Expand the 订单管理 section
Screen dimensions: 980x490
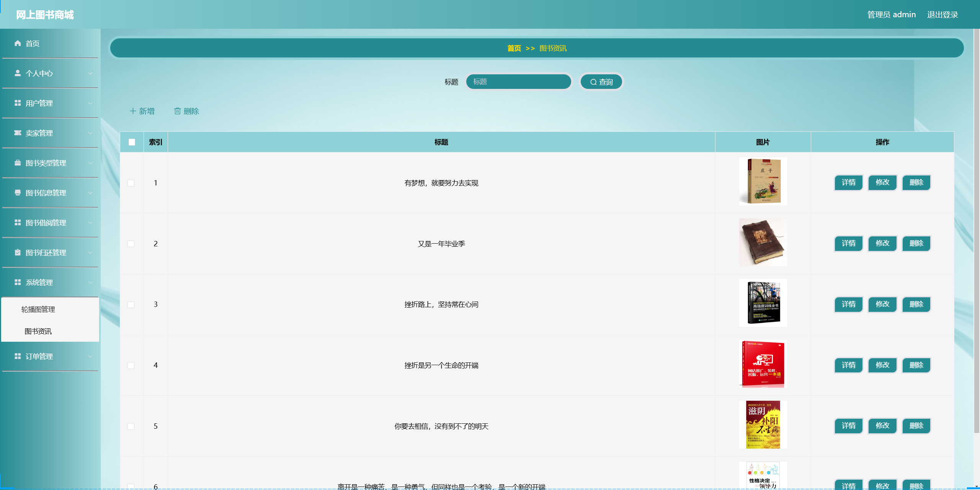click(90, 356)
